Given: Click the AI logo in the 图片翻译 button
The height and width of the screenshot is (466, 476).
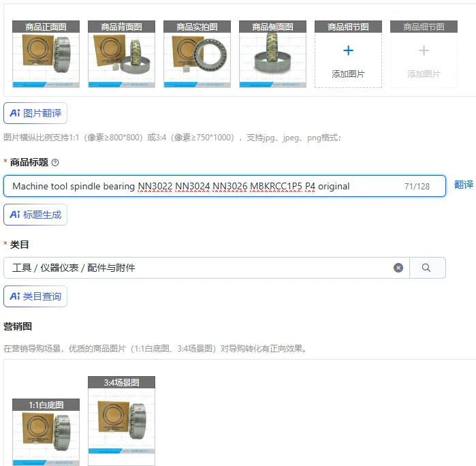Looking at the screenshot, I should pos(15,113).
